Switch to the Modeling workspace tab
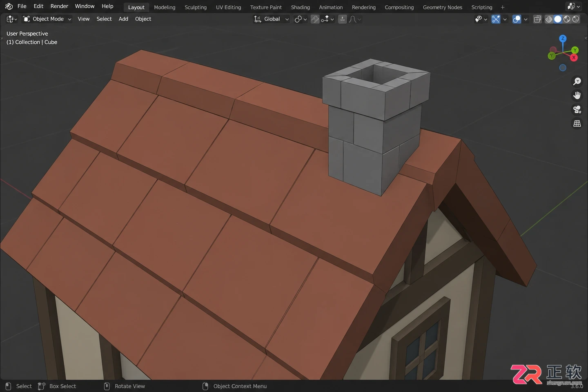 [x=165, y=7]
